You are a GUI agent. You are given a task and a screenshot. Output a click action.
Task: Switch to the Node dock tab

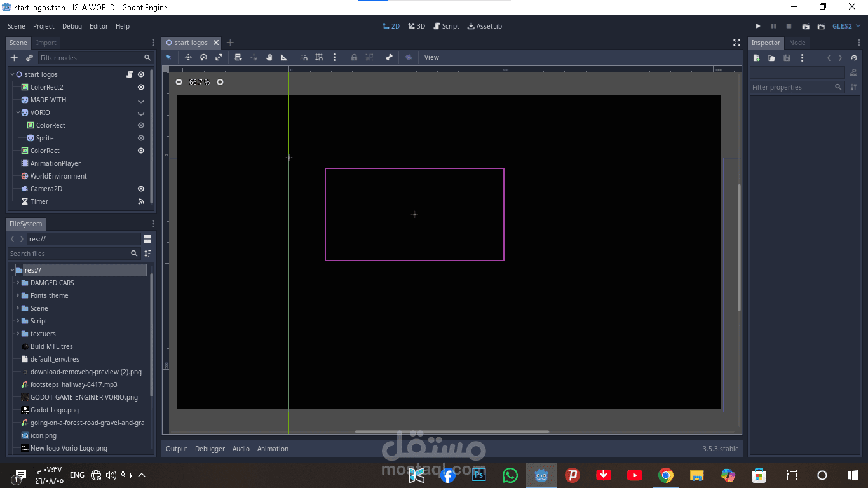tap(797, 43)
